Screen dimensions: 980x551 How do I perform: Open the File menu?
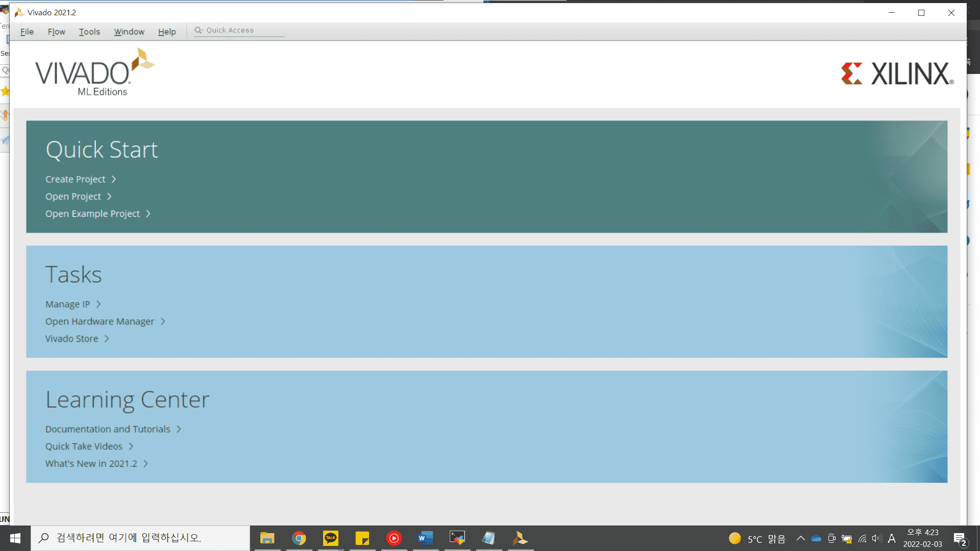pos(27,32)
